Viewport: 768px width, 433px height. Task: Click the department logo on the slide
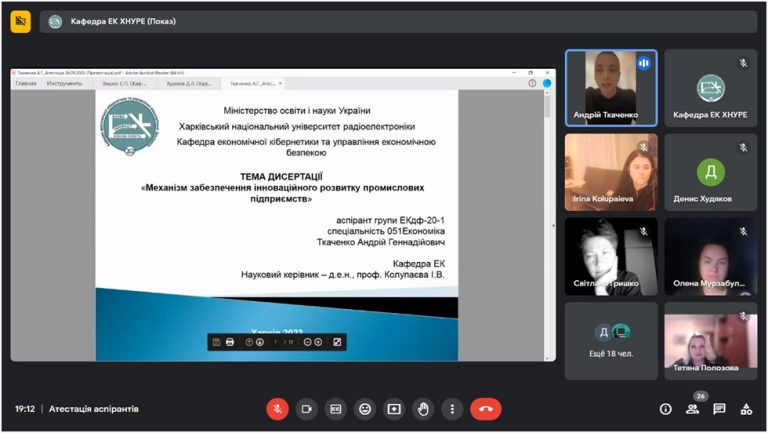pyautogui.click(x=129, y=126)
